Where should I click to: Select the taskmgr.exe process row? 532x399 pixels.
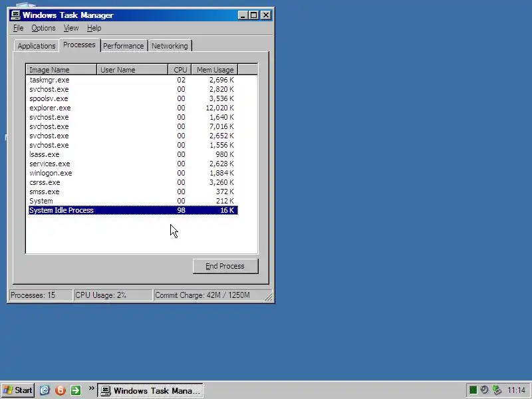[x=133, y=80]
